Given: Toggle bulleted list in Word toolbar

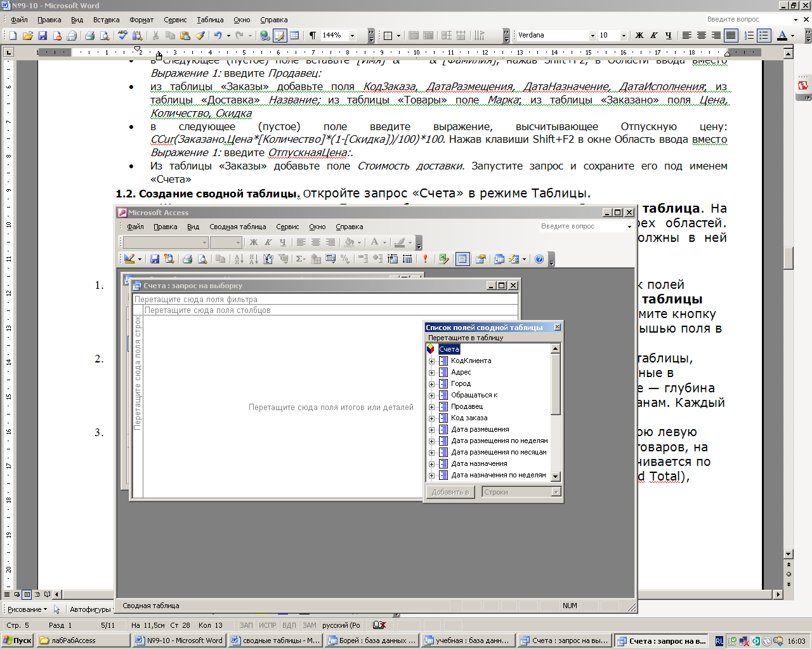Looking at the screenshot, I should pyautogui.click(x=764, y=36).
